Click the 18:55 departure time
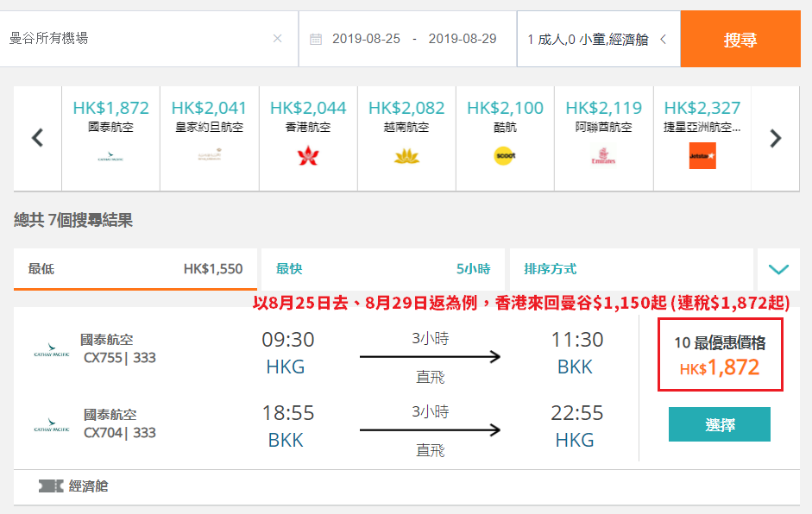 pyautogui.click(x=288, y=414)
